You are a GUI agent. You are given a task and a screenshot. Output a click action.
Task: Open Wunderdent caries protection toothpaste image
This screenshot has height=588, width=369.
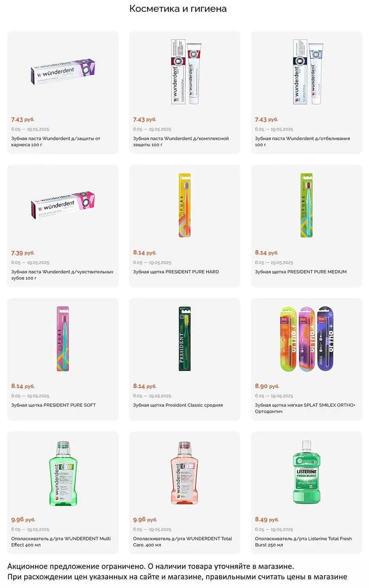(x=63, y=71)
